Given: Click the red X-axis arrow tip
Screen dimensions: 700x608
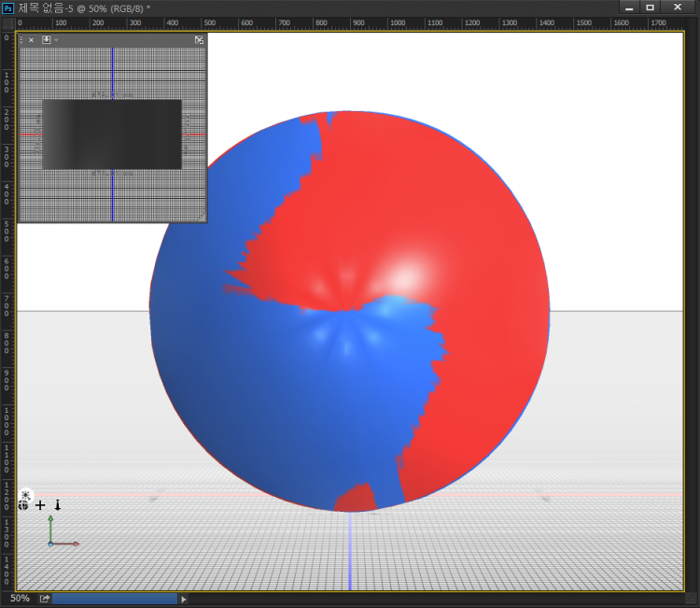Looking at the screenshot, I should point(77,544).
